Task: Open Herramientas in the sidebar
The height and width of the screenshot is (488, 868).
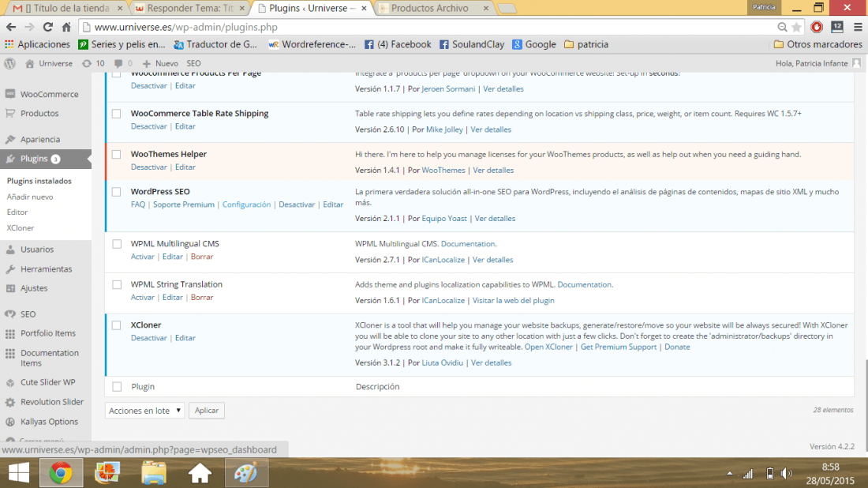Action: [x=46, y=268]
